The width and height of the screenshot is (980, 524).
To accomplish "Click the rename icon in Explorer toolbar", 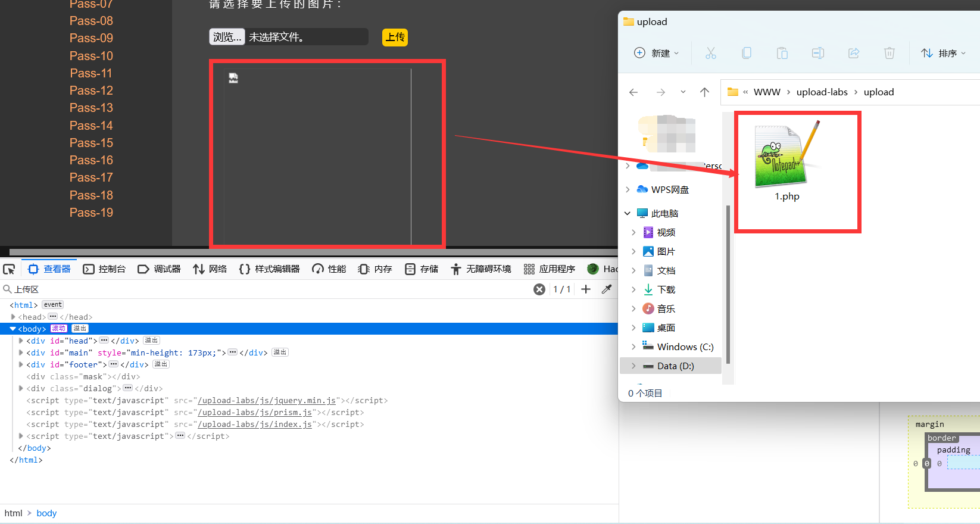I will tap(818, 53).
